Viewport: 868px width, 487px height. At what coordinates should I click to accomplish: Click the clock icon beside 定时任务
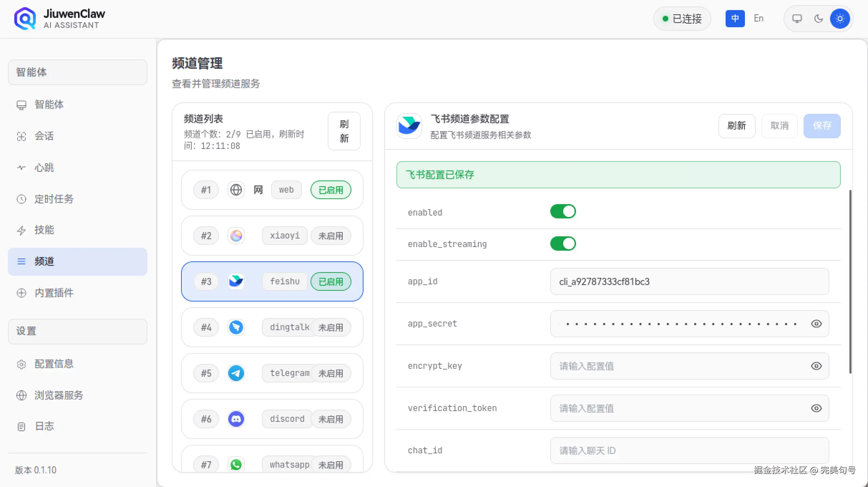point(21,199)
